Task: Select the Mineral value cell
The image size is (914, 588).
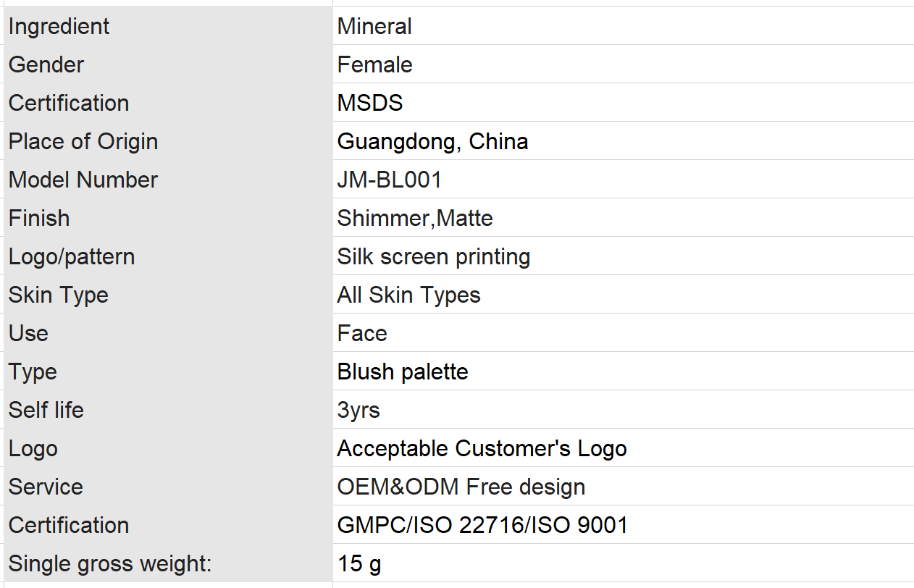Action: click(624, 26)
